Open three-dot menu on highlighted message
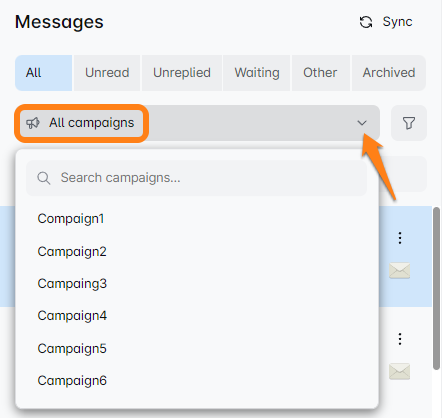The image size is (442, 418). click(x=400, y=238)
